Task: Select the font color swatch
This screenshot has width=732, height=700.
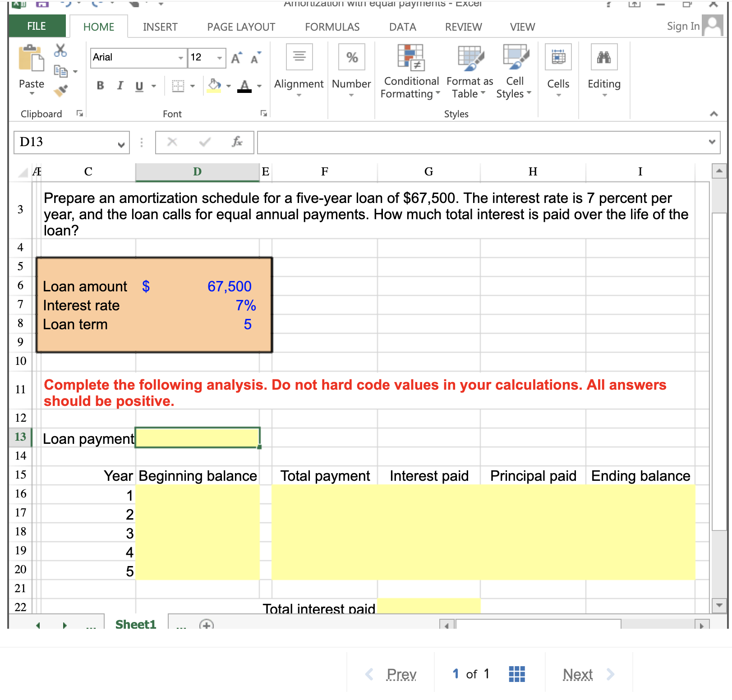Action: [245, 86]
